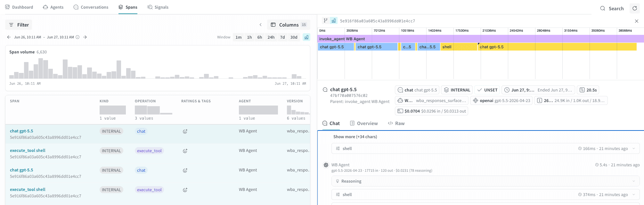
Task: Click the tallest bar in Span volume chart
Action: (x=41, y=68)
